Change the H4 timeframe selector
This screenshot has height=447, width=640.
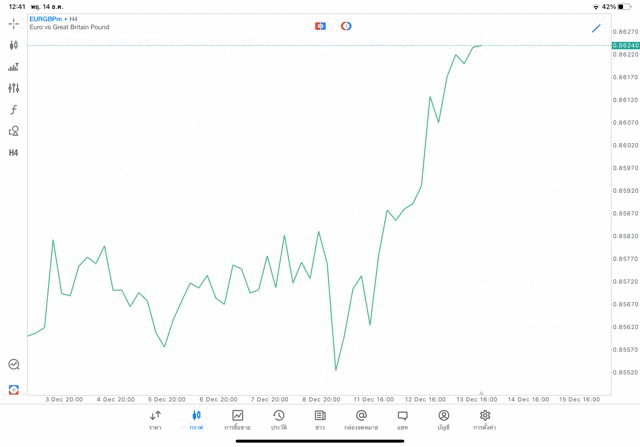click(14, 153)
